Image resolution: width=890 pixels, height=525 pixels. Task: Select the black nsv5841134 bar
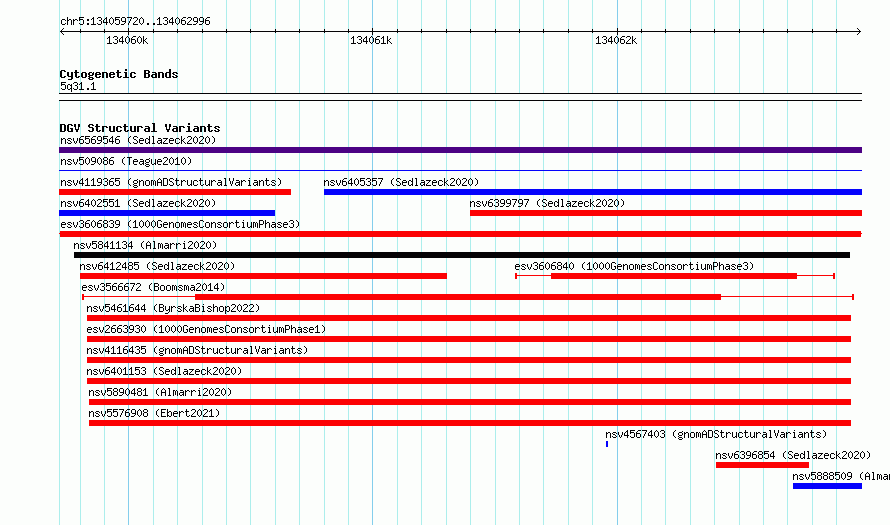(462, 255)
